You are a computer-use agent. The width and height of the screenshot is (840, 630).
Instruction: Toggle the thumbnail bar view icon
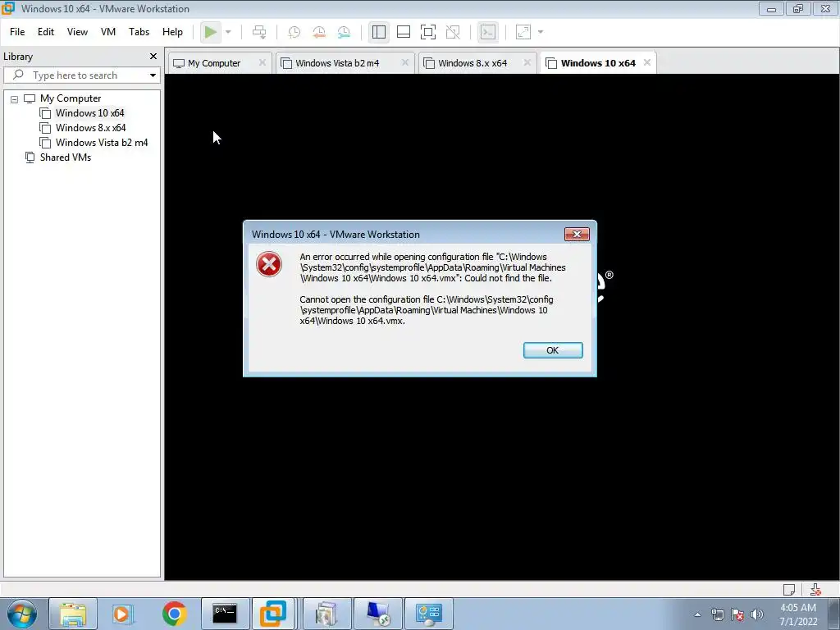coord(404,32)
